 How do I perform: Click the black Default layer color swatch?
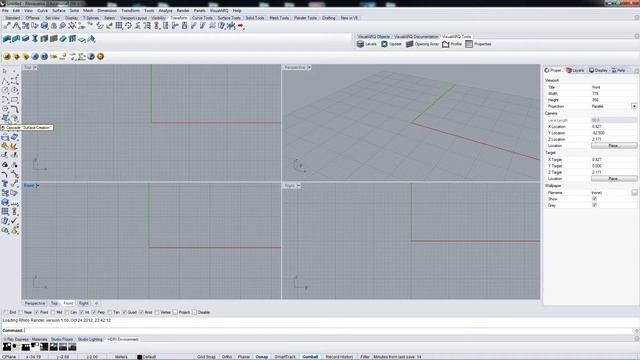(x=140, y=357)
